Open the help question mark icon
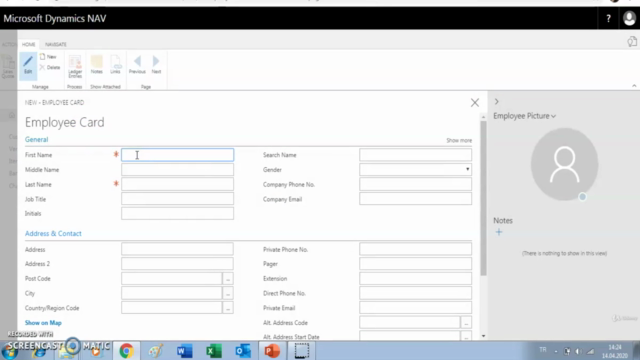Image resolution: width=640 pixels, height=360 pixels. pos(608,18)
